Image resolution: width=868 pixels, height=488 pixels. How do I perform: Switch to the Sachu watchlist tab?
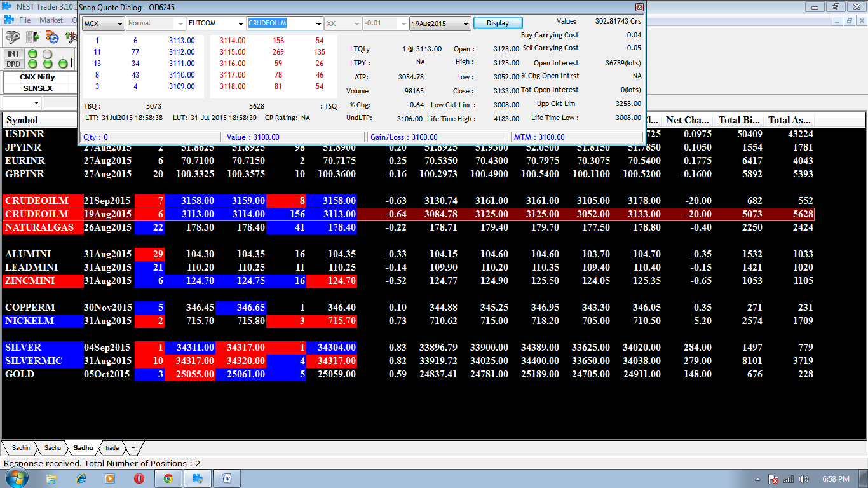click(x=53, y=448)
